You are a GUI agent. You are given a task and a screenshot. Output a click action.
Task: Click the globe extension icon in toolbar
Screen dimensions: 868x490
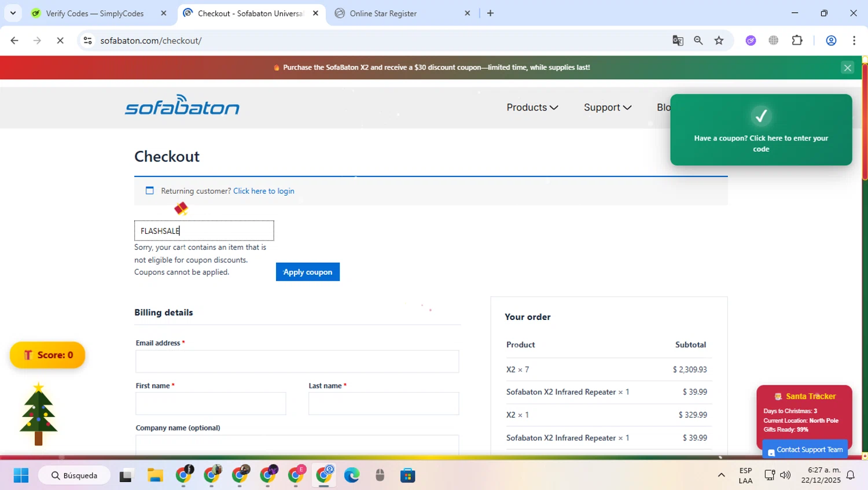[774, 40]
